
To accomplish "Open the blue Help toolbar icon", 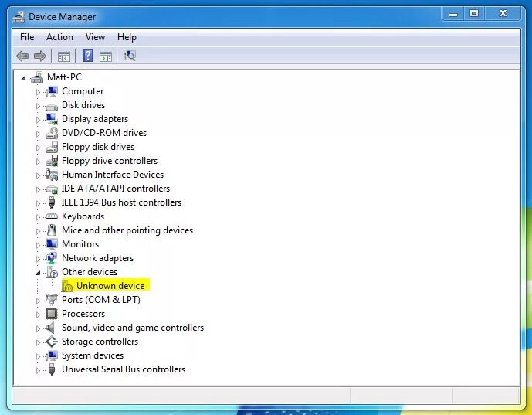I will [x=87, y=56].
